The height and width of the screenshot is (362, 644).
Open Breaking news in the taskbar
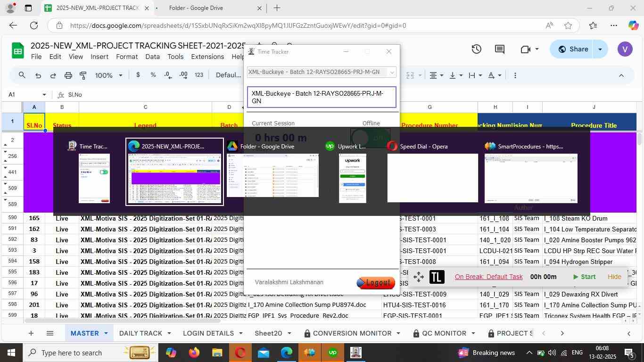coord(487,353)
